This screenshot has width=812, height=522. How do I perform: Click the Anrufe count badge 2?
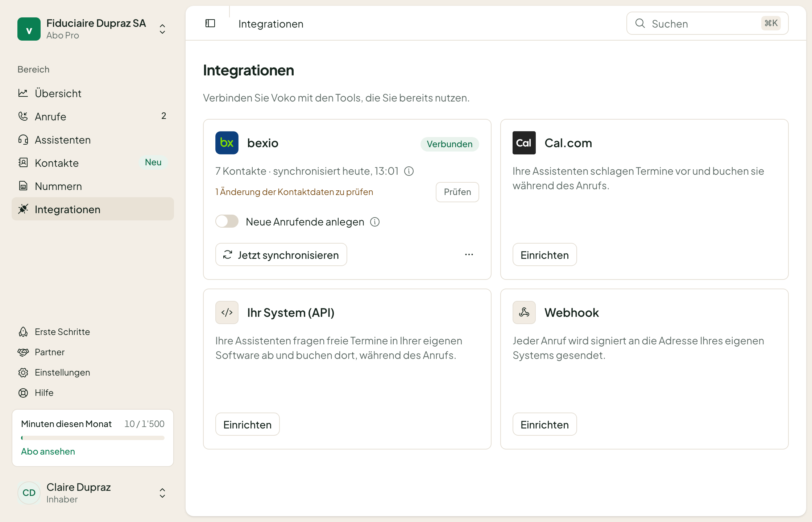point(163,116)
